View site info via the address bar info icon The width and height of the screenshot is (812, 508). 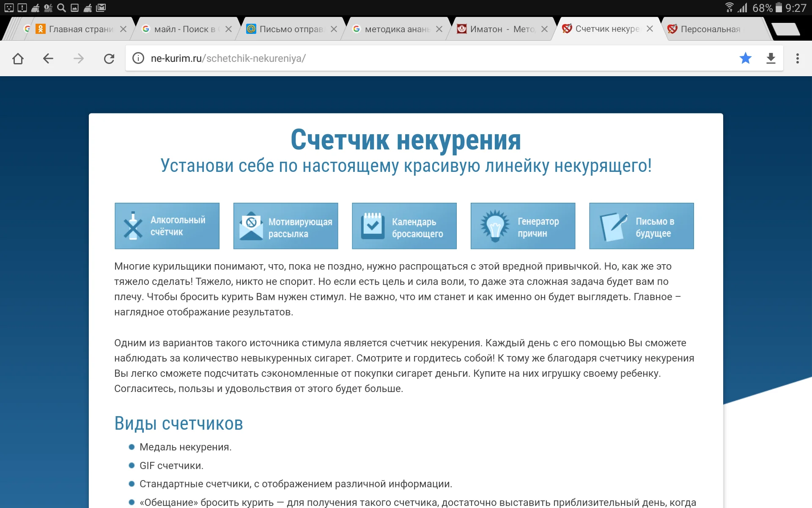pyautogui.click(x=138, y=58)
